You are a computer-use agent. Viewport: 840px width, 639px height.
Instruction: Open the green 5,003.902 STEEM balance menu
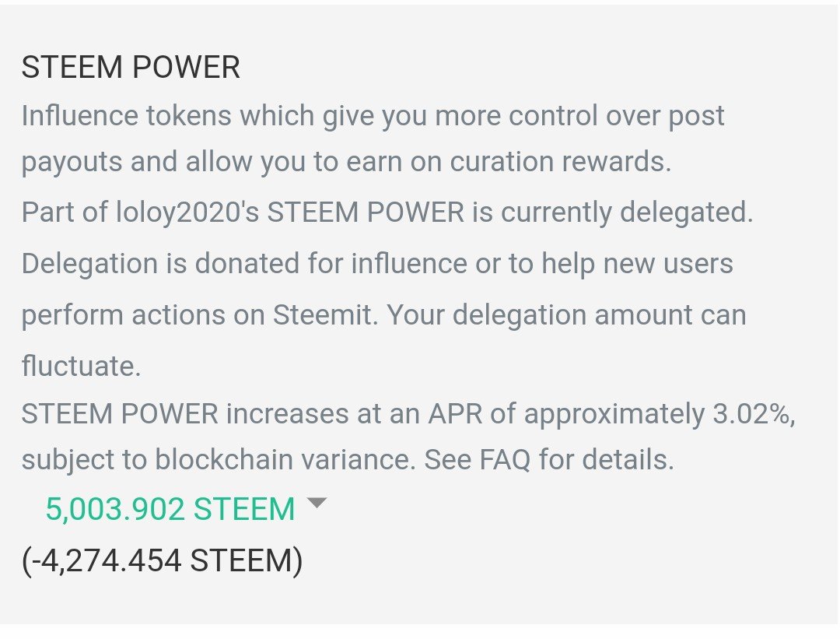[170, 509]
